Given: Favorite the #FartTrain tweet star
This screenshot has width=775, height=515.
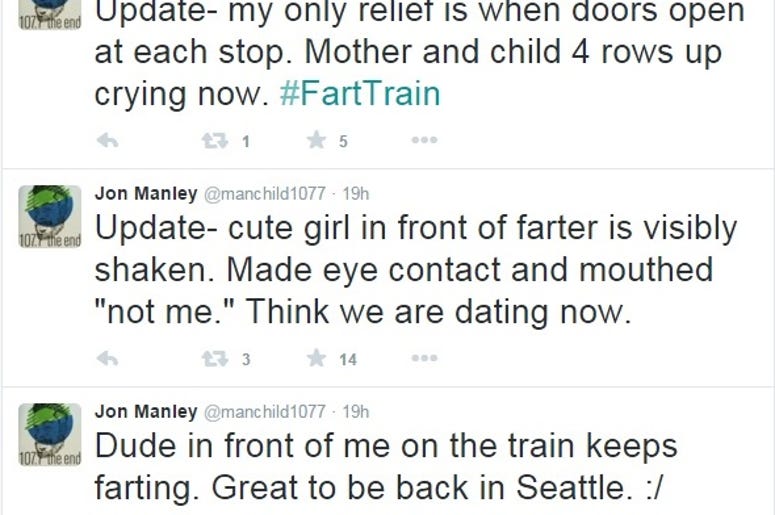Looking at the screenshot, I should click(x=316, y=140).
